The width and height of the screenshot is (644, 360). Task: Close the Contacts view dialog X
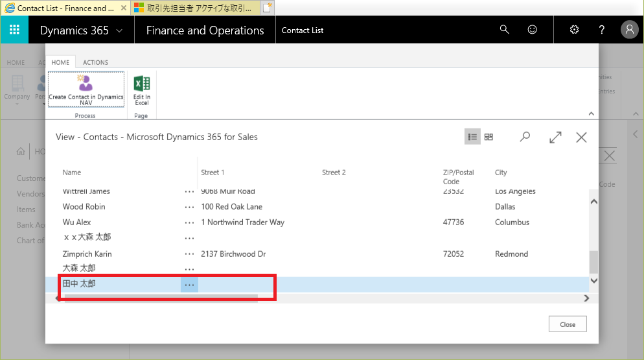581,138
